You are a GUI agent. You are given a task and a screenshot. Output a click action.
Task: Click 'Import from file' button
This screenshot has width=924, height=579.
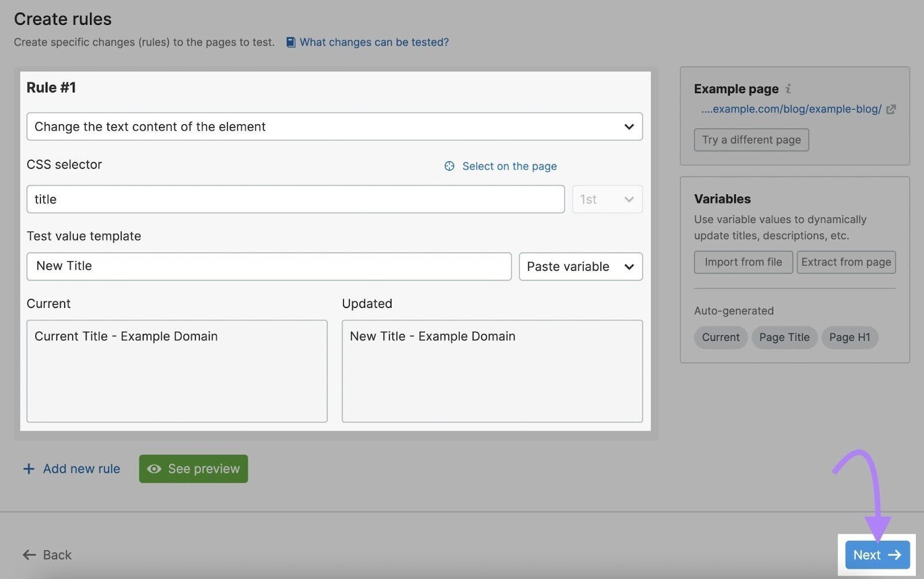coord(743,262)
